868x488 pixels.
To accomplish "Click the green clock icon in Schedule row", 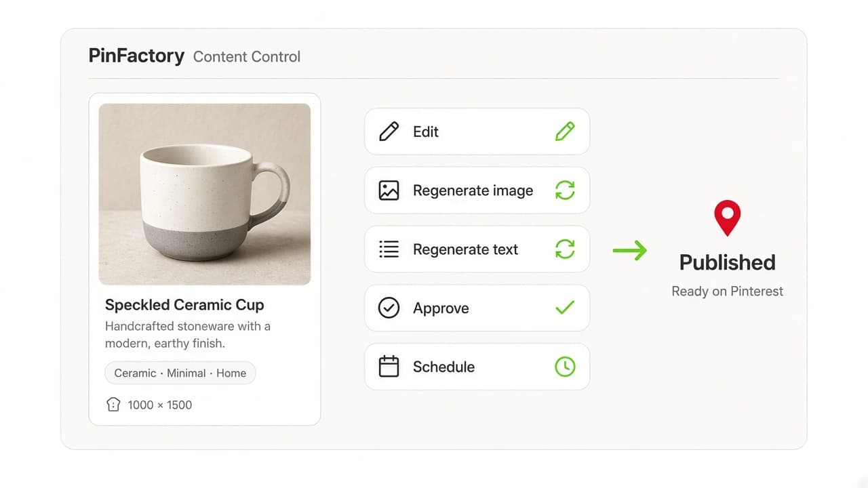I will point(565,367).
